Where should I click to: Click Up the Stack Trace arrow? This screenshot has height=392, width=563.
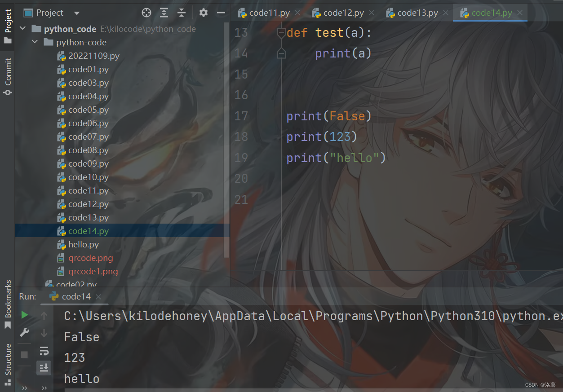click(x=44, y=316)
